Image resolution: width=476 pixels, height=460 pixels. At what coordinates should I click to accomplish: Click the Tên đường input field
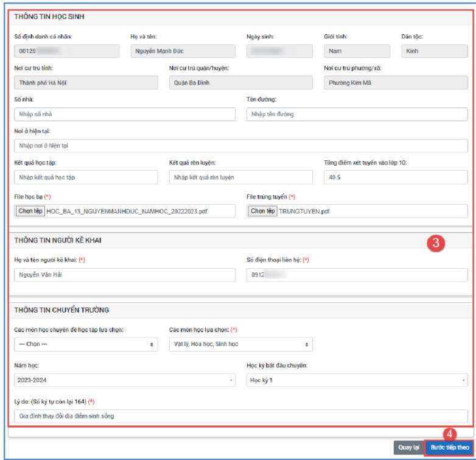pos(357,114)
